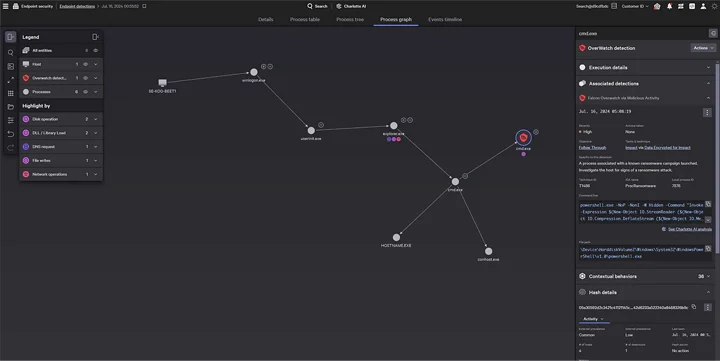Toggle DNS request highlight
The height and width of the screenshot is (361, 720).
coord(26,147)
